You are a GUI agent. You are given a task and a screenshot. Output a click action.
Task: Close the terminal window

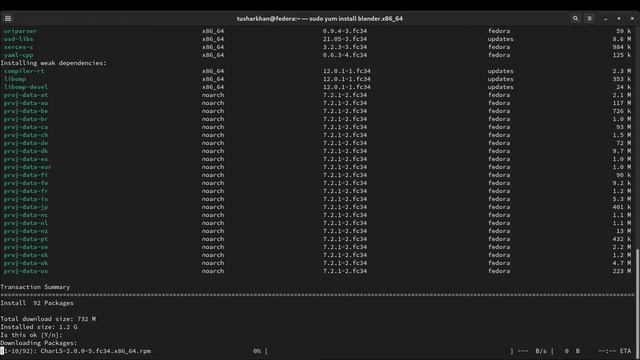click(x=632, y=19)
